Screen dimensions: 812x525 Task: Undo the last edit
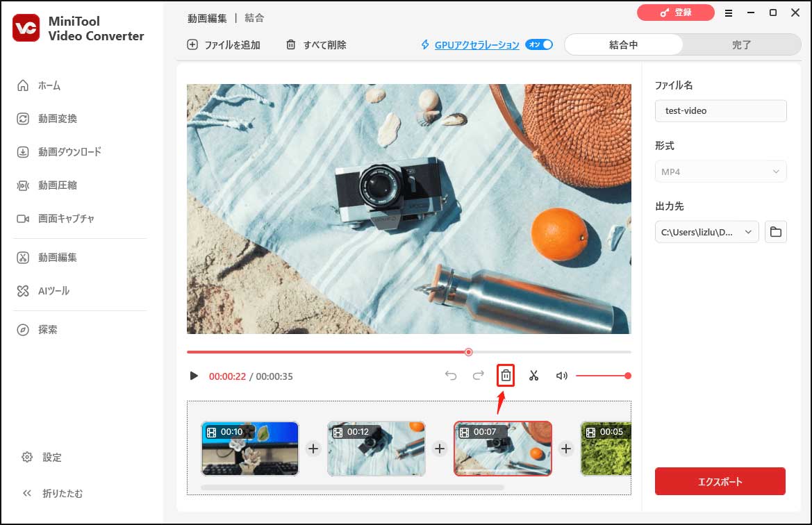coord(451,376)
